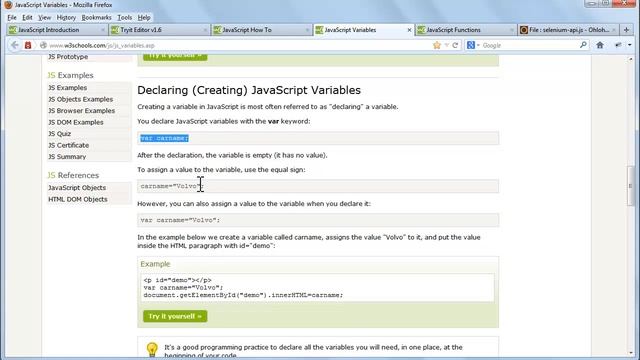Open JS Prototype sidebar link
The height and width of the screenshot is (360, 640).
68,57
